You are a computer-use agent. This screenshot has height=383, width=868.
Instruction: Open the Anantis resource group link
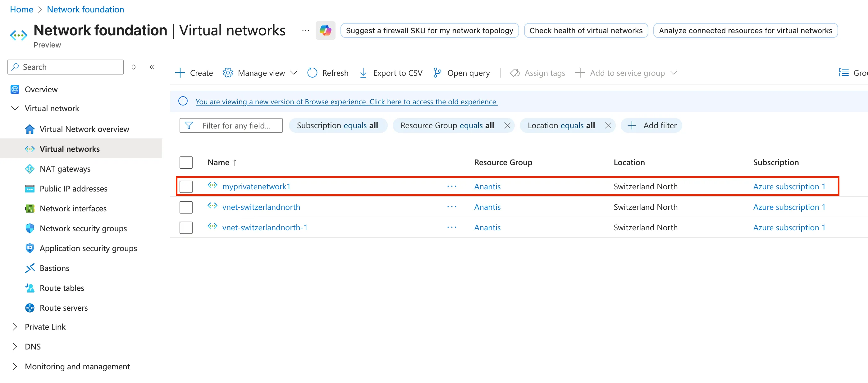[x=487, y=186]
